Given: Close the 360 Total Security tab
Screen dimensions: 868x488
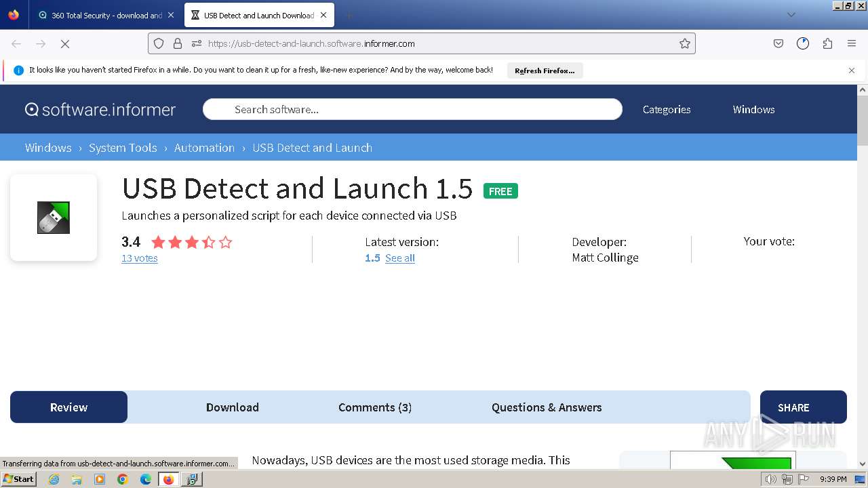Looking at the screenshot, I should click(x=170, y=15).
